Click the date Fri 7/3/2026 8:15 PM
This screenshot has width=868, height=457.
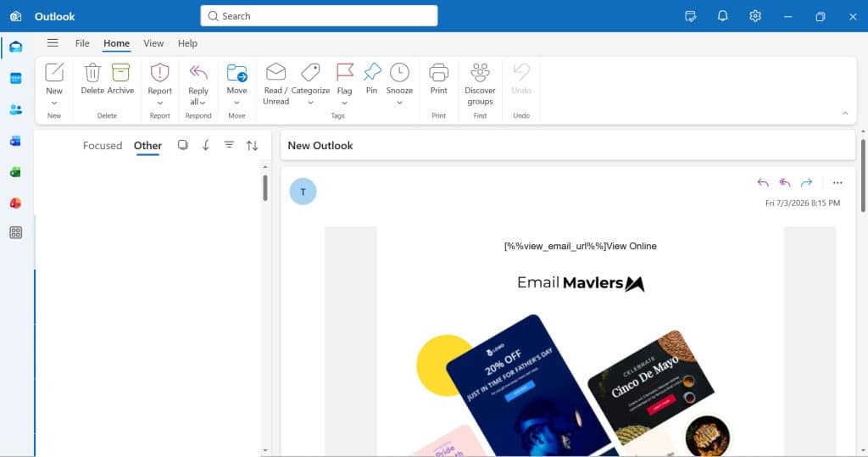click(803, 203)
